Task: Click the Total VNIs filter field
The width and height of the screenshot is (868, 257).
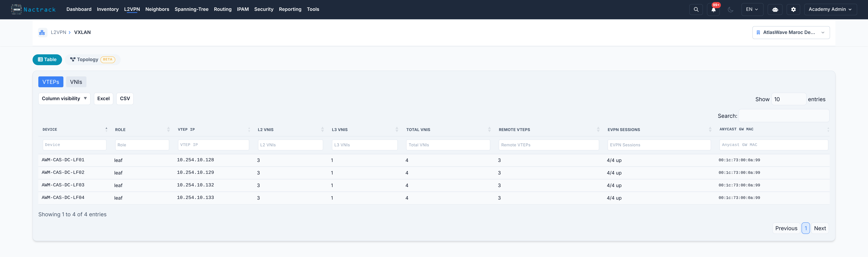Action: [448, 145]
